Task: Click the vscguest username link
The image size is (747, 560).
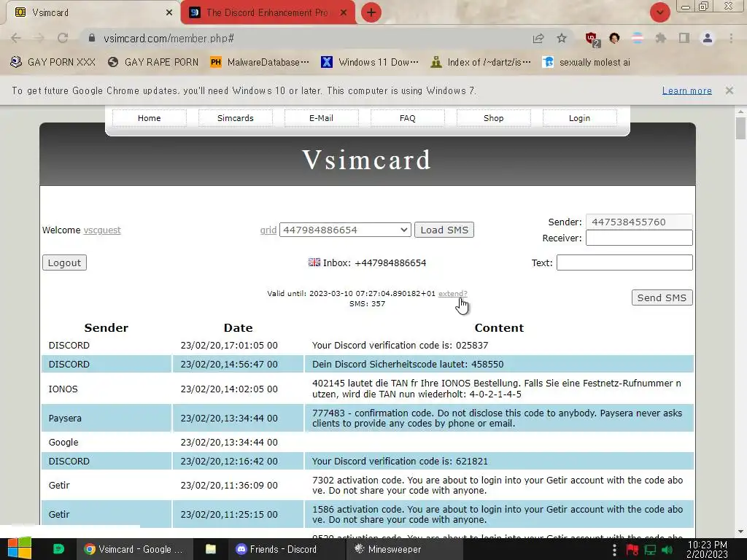Action: 102,230
